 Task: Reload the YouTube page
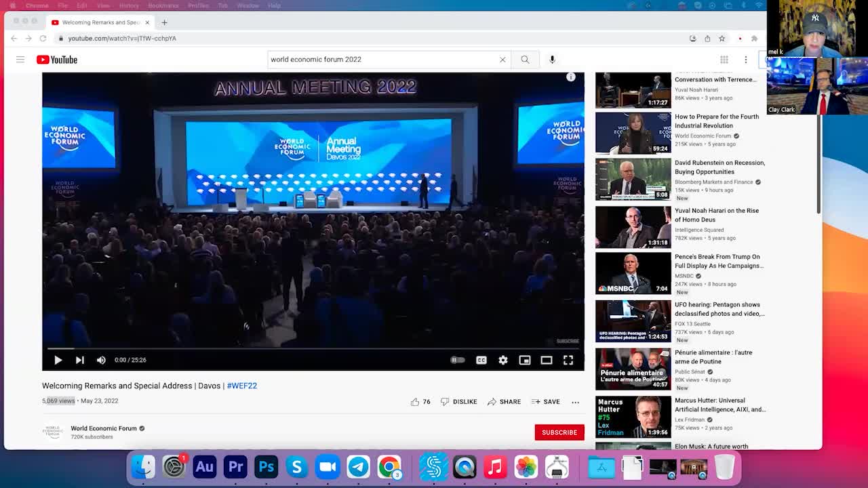click(x=43, y=39)
